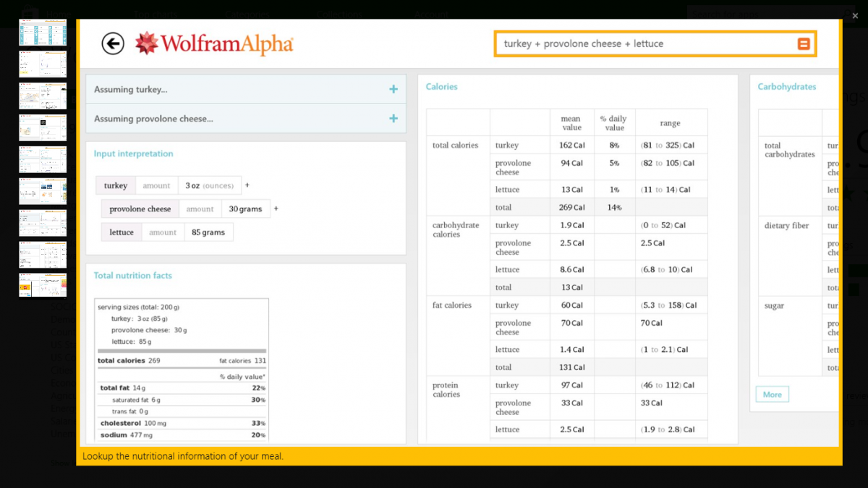The height and width of the screenshot is (488, 868).
Task: Click the '(82 to 105) Cal' range cell
Action: pyautogui.click(x=667, y=163)
